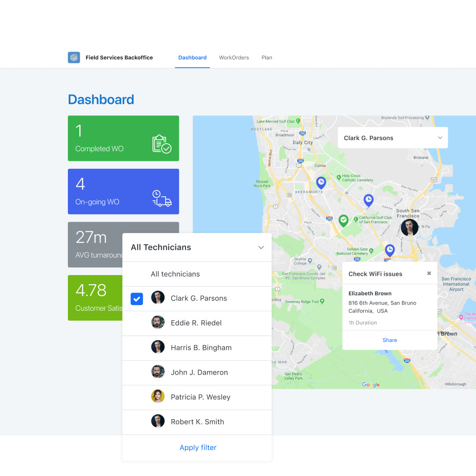Select Eddie R. Riedel as a technician
476x476 pixels.
[197, 323]
